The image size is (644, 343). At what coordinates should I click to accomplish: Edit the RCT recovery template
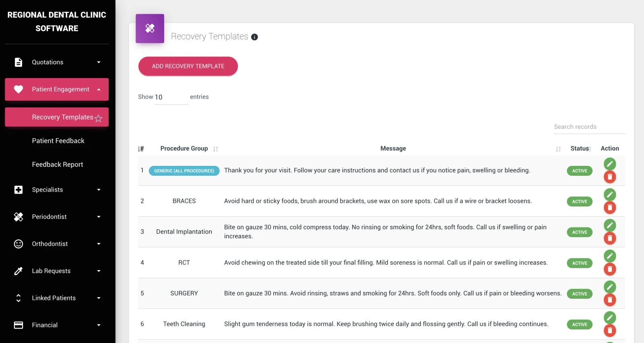pyautogui.click(x=610, y=256)
